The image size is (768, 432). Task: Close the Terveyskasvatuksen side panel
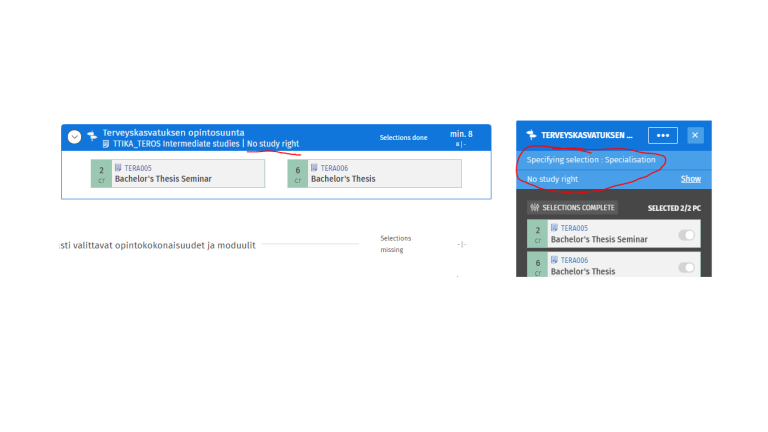(695, 135)
